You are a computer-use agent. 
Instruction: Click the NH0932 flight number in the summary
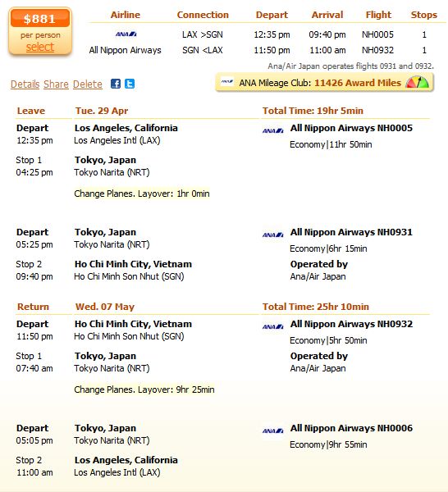point(377,50)
